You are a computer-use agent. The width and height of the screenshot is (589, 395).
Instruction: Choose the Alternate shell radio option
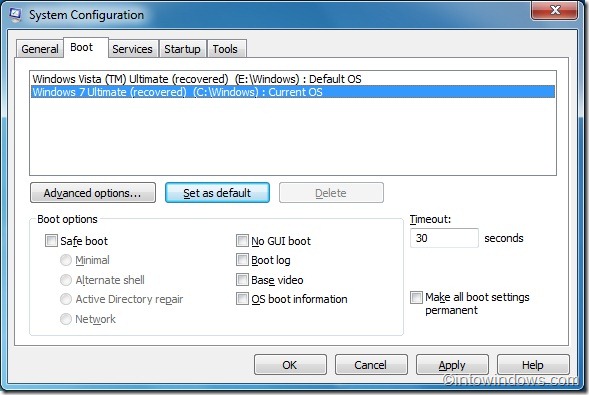66,280
